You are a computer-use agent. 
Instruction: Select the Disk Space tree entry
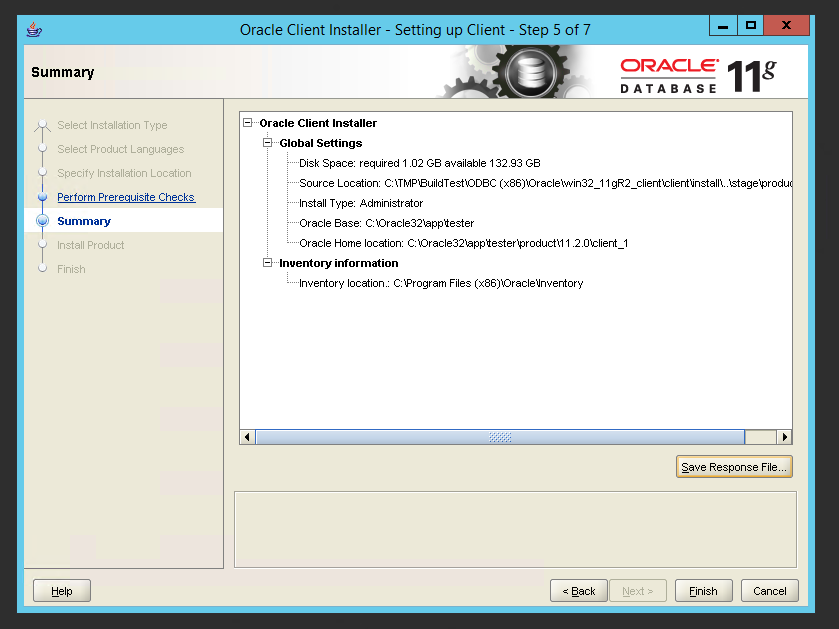tap(419, 163)
